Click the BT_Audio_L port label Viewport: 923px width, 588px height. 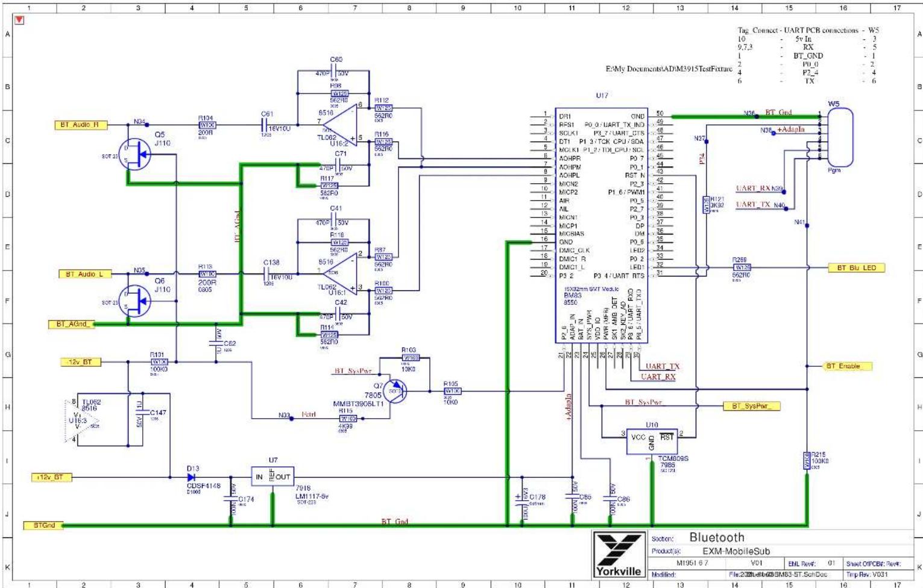click(x=86, y=274)
